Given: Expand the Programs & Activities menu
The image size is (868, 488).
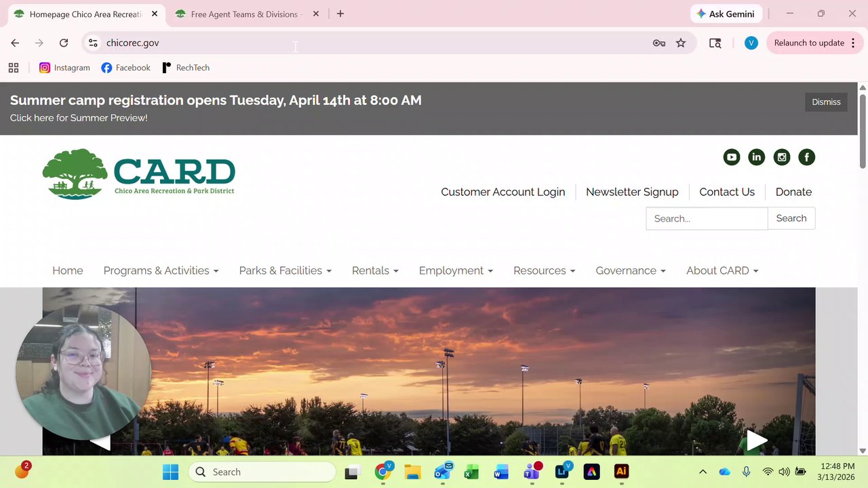Looking at the screenshot, I should 161,270.
